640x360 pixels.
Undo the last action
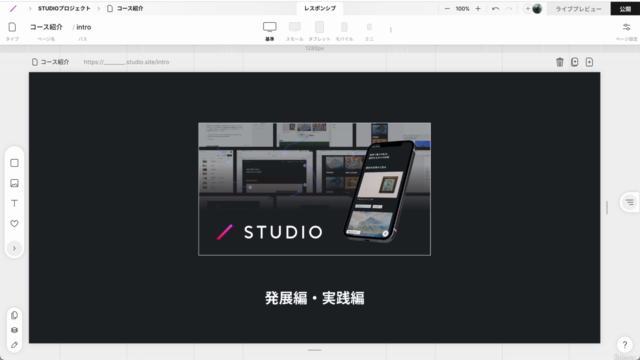pos(496,9)
